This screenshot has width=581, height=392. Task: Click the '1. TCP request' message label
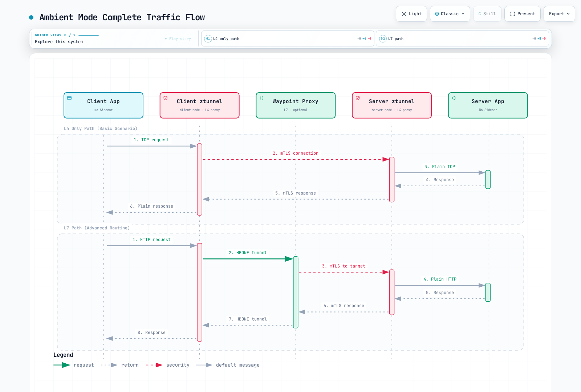coord(151,140)
